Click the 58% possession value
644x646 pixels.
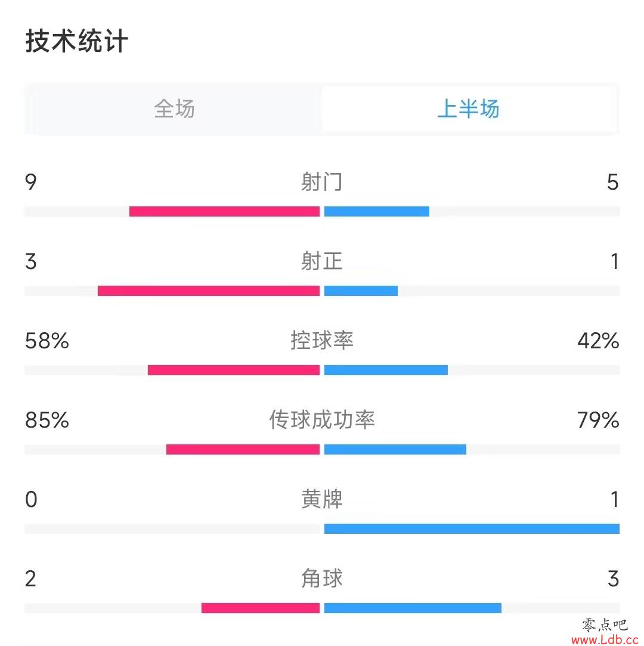(x=47, y=341)
